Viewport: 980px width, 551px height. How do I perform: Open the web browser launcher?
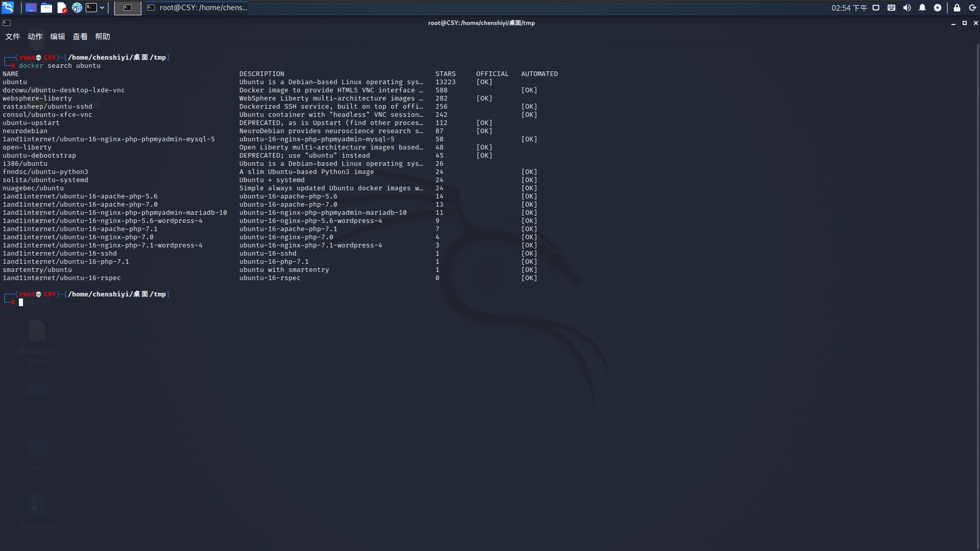77,8
